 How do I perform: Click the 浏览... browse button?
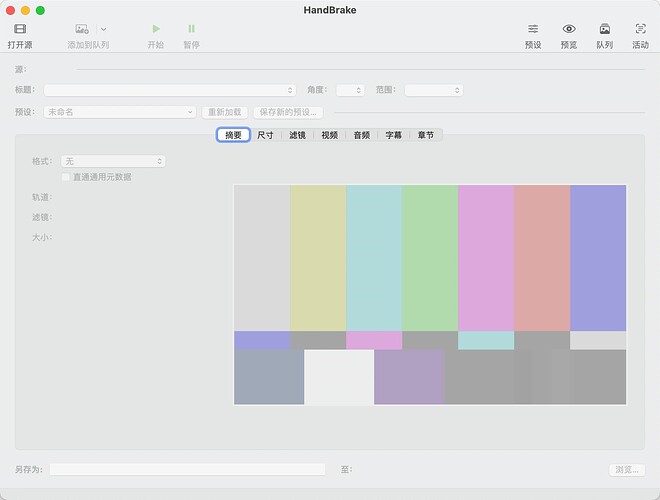627,469
